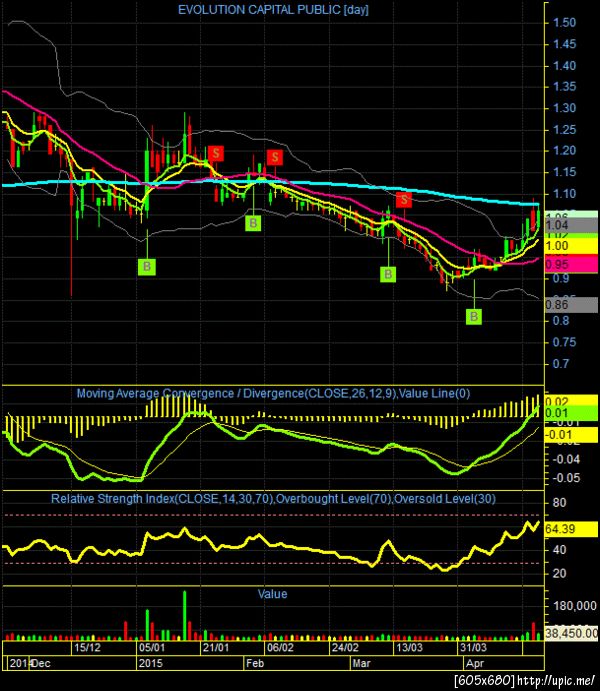The image size is (600, 691).
Task: Click the tallest green volume bar in mid January
Action: (x=185, y=615)
